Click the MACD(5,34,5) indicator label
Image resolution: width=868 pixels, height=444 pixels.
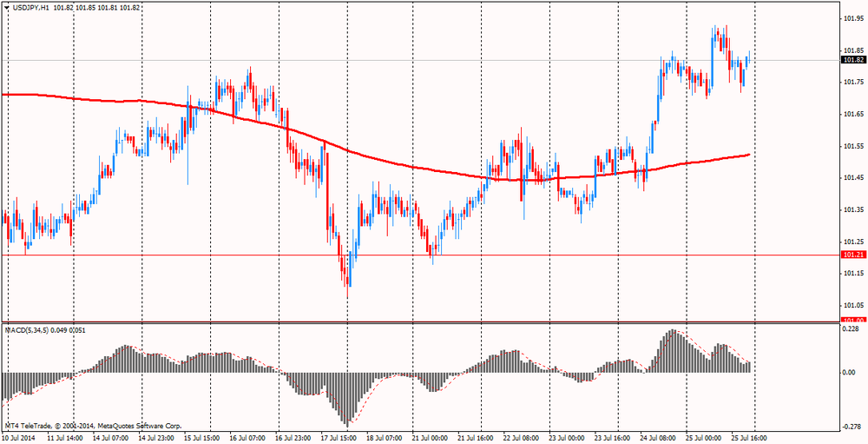click(x=27, y=330)
